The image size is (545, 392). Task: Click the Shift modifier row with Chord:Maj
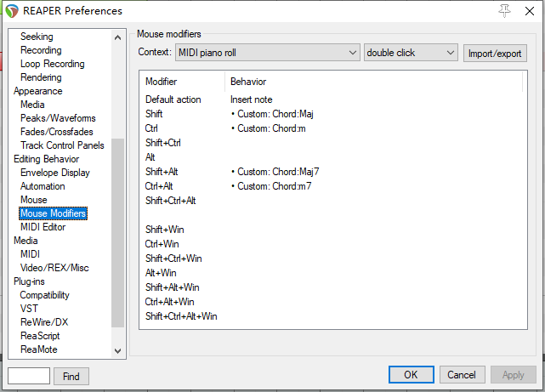click(265, 114)
